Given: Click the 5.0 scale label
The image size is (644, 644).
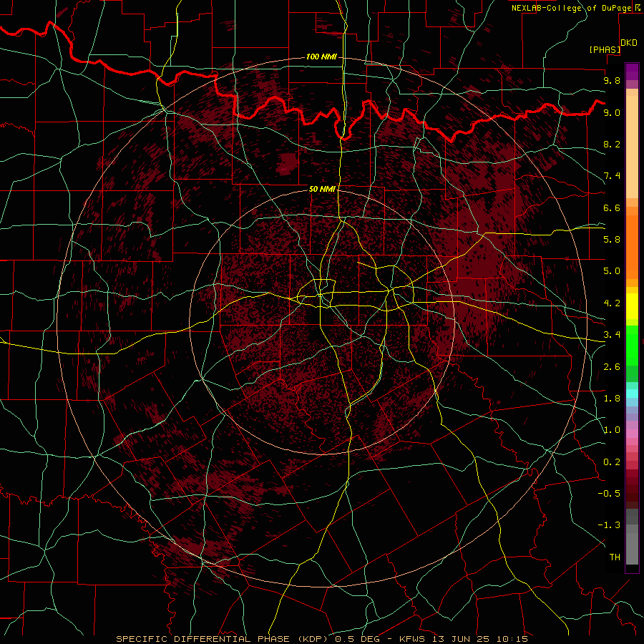Looking at the screenshot, I should coord(612,271).
